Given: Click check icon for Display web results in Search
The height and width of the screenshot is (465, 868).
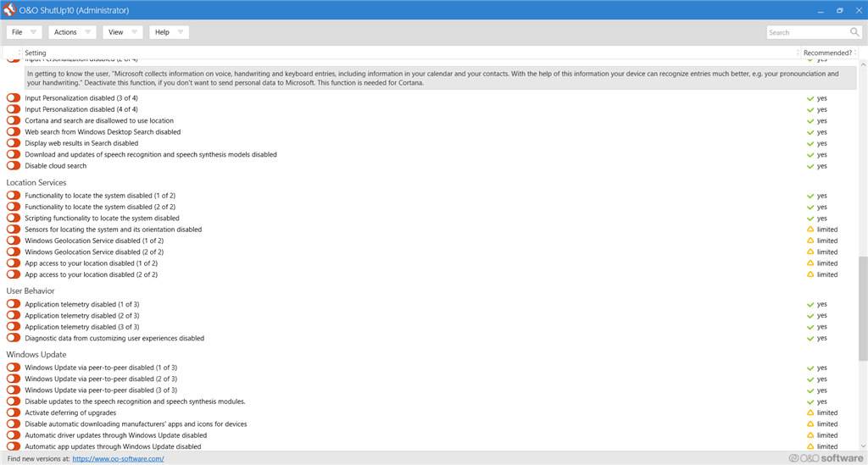Looking at the screenshot, I should (810, 143).
